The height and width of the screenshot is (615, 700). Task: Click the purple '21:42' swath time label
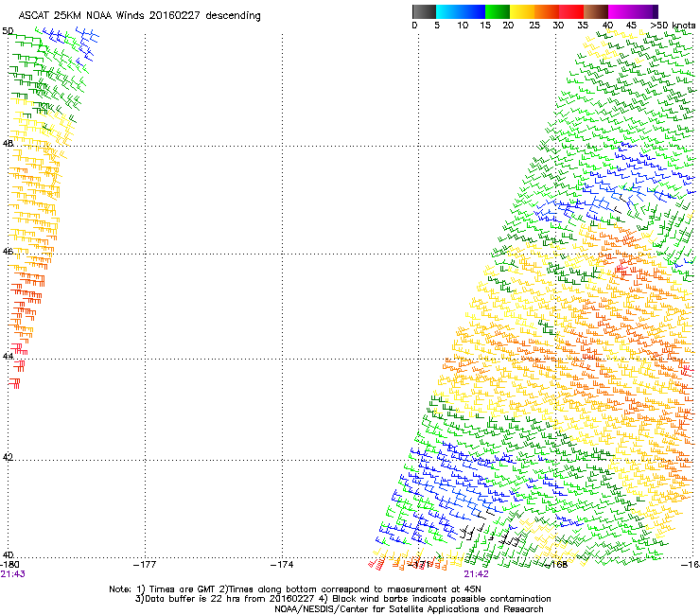476,574
